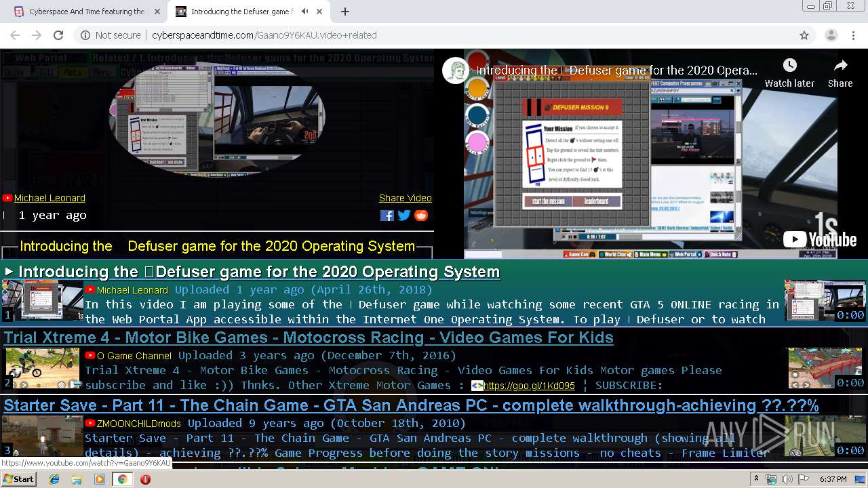Close the Introducing the Defuser game tab
The image size is (868, 488).
coord(319,12)
